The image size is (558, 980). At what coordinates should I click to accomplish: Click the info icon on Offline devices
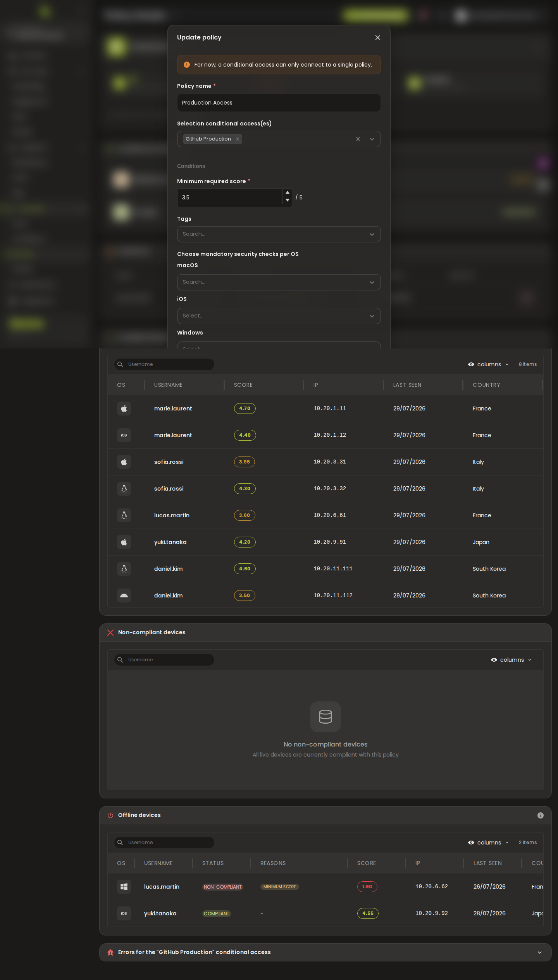[x=541, y=815]
